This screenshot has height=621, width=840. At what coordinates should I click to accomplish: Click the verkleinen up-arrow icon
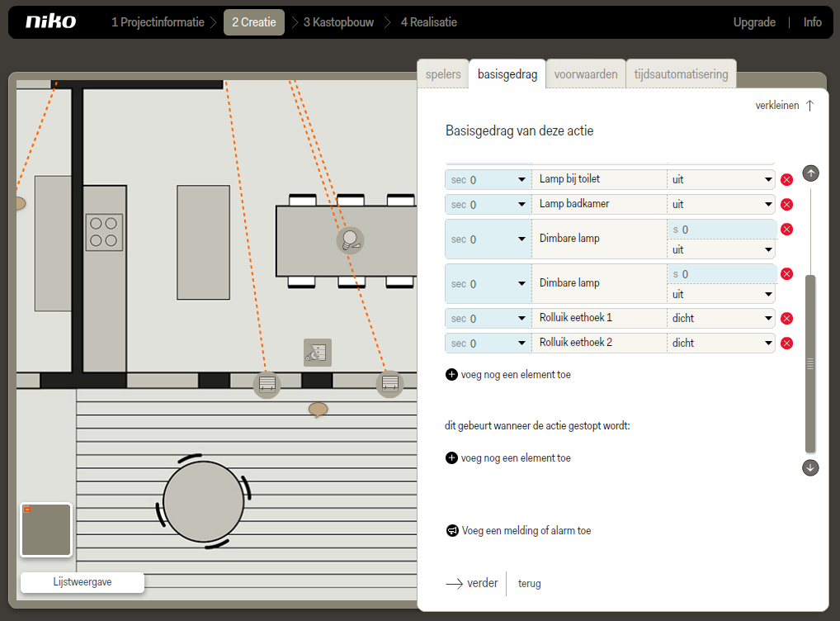[x=810, y=106]
